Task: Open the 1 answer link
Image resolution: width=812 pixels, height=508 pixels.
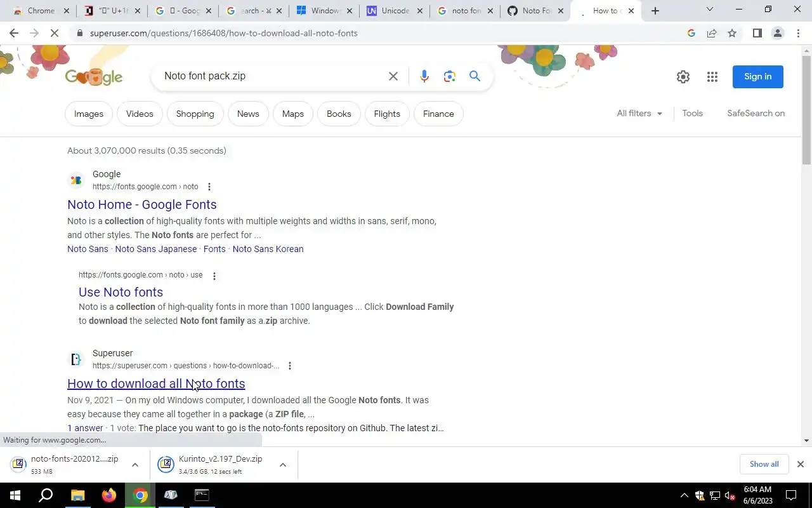Action: pos(85,428)
